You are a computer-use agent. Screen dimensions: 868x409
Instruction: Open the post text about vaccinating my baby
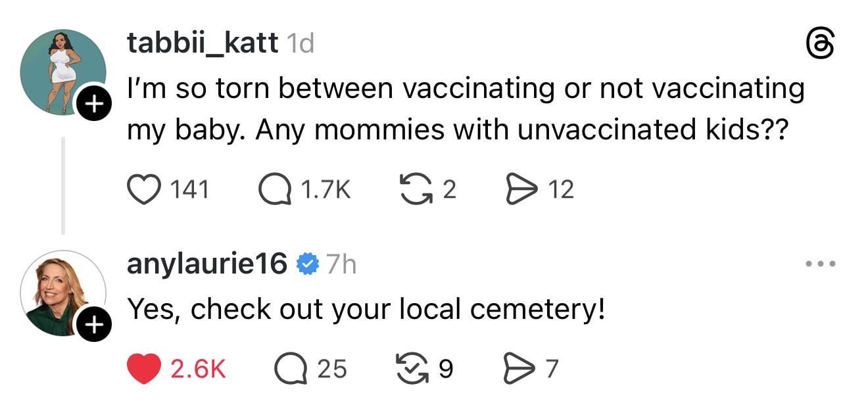pos(460,109)
